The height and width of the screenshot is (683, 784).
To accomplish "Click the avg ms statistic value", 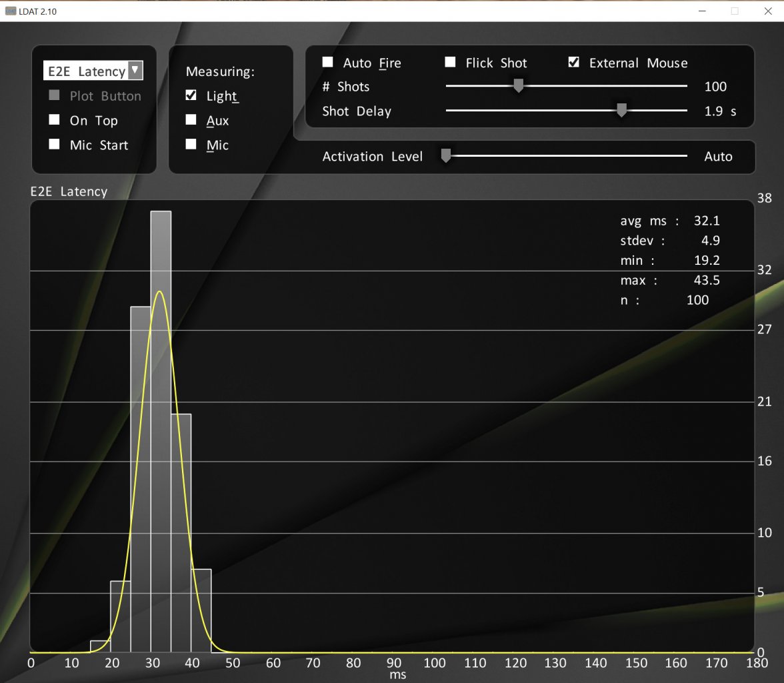I will (x=707, y=221).
